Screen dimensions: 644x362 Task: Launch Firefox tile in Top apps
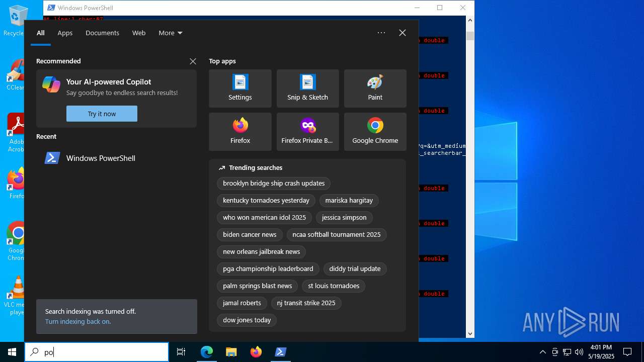click(240, 132)
